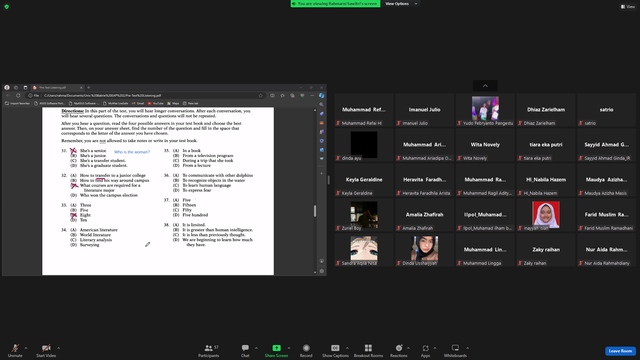Click satrio's participant tile
The image size is (640, 360).
[x=607, y=110]
